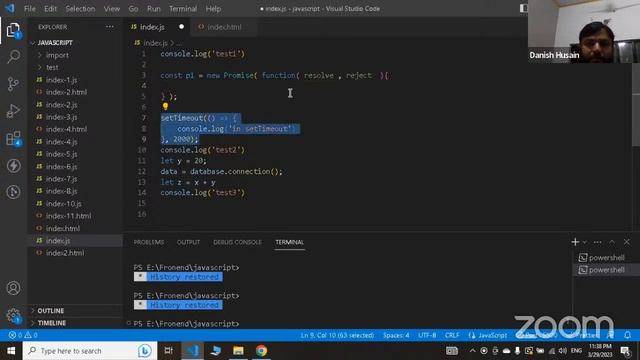Click the errors and warnings status indicator

(23, 335)
